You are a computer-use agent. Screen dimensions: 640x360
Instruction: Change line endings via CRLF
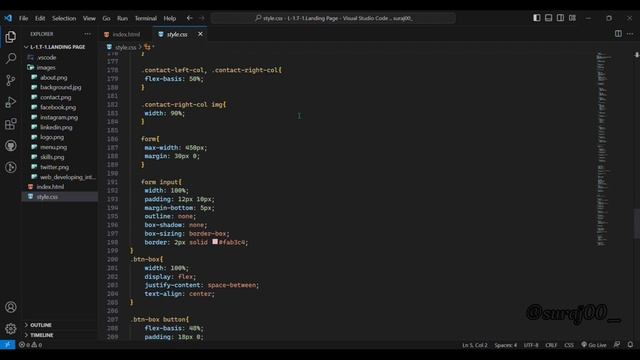(x=551, y=345)
